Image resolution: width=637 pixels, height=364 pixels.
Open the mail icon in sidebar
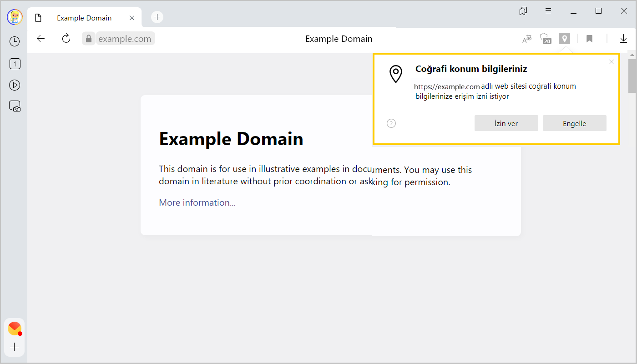point(15,328)
